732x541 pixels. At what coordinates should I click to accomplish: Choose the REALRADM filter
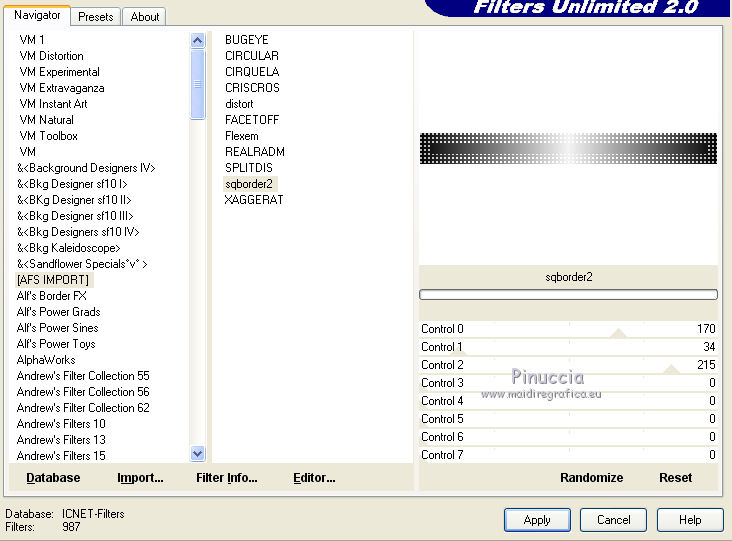click(x=254, y=152)
